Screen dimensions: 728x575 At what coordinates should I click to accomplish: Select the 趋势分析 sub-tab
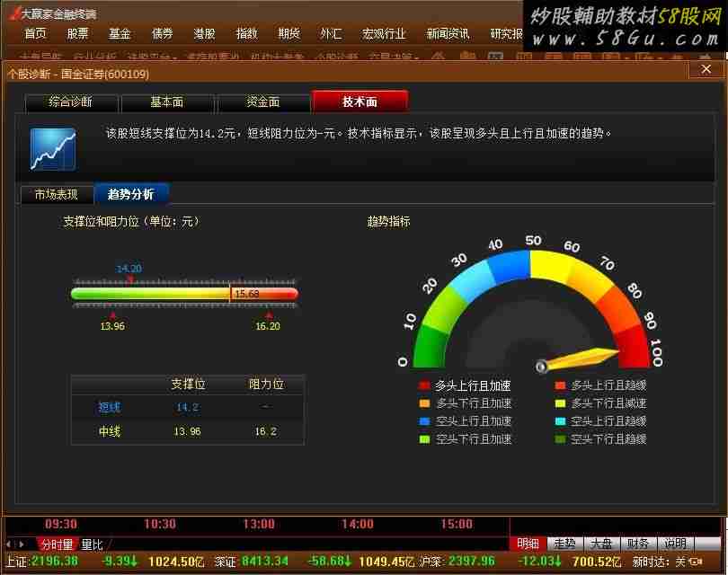point(131,194)
